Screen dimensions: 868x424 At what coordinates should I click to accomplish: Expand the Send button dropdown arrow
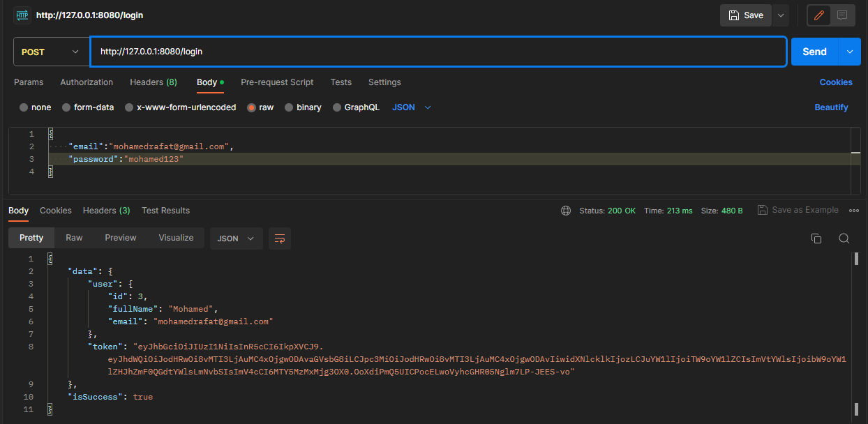849,51
